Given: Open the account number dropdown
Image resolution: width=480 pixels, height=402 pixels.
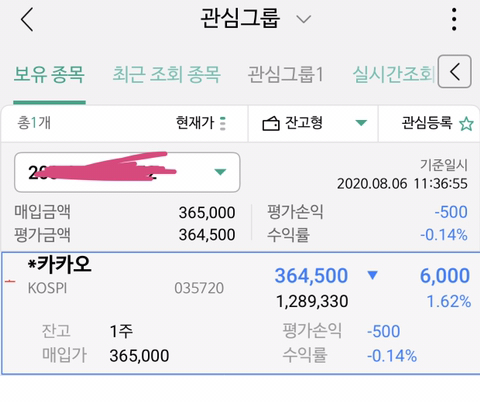Looking at the screenshot, I should [127, 172].
